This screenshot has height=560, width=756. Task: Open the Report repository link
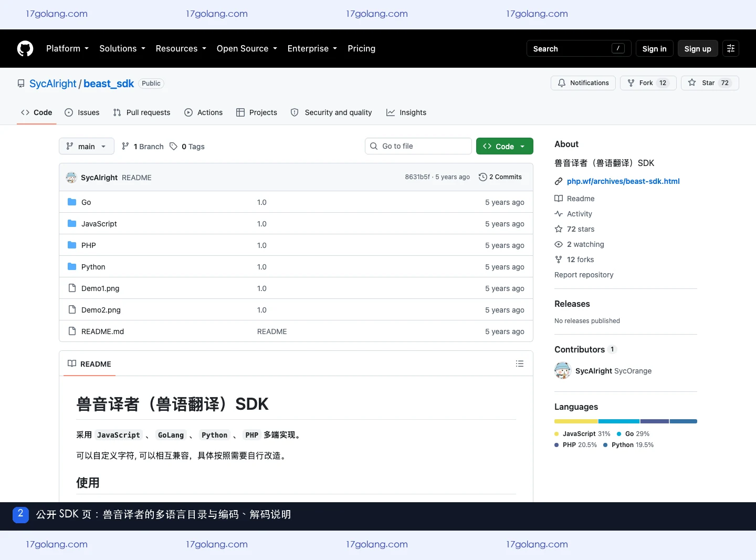[x=584, y=275]
